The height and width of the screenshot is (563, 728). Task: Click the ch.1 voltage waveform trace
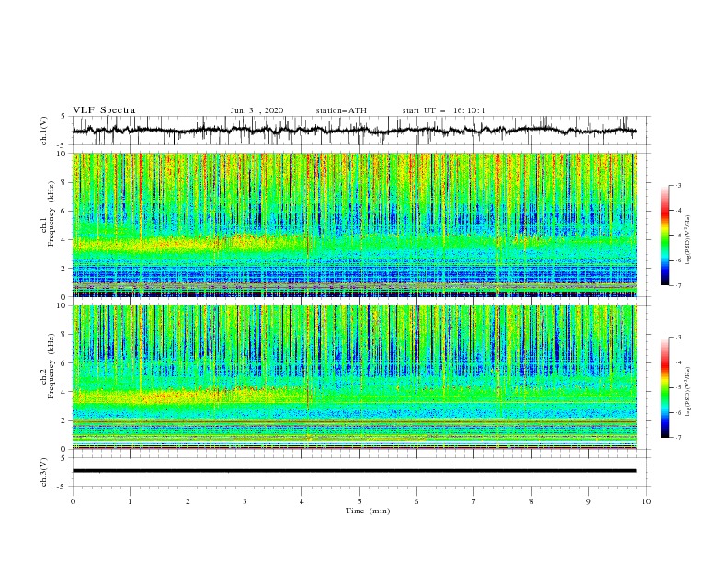pos(354,131)
